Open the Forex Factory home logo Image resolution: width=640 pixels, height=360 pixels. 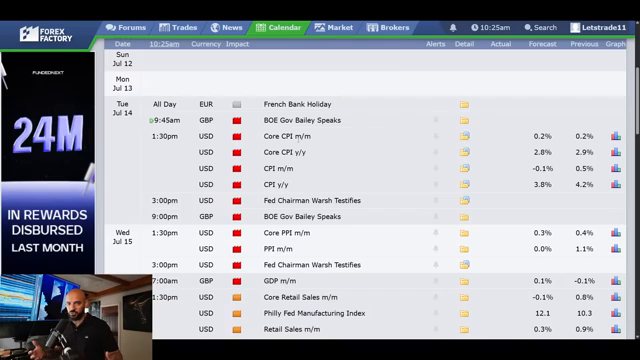point(46,35)
